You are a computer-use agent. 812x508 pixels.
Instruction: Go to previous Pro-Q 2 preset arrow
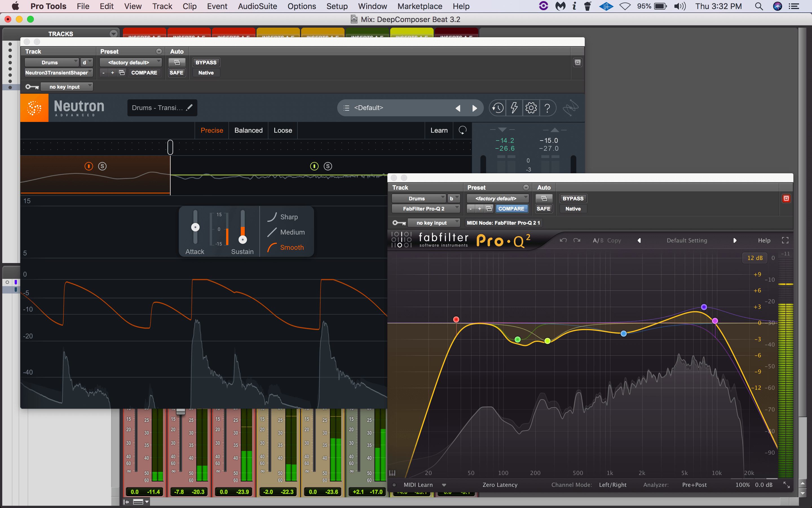point(639,240)
